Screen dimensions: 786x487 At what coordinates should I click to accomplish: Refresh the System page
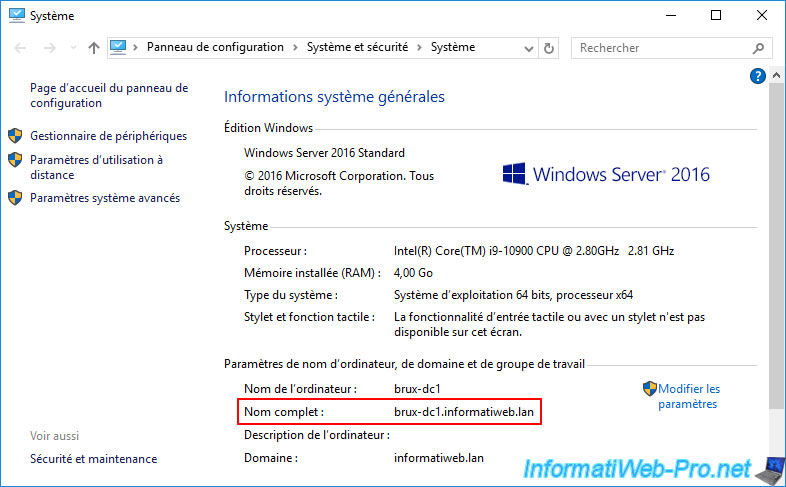(548, 48)
